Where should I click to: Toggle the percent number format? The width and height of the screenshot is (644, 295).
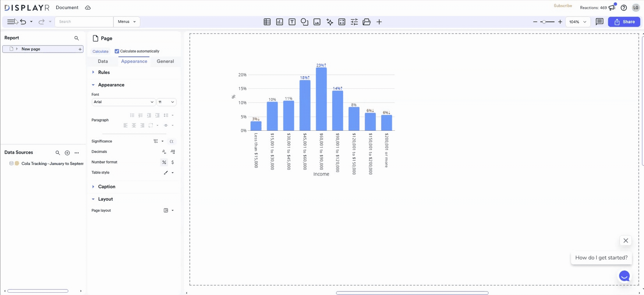164,162
